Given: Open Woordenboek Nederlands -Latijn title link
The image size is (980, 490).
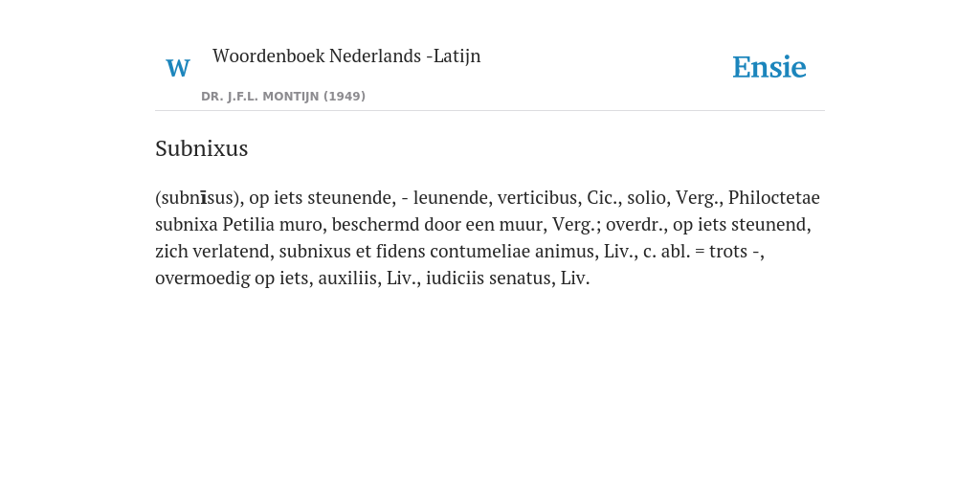Looking at the screenshot, I should (x=346, y=56).
